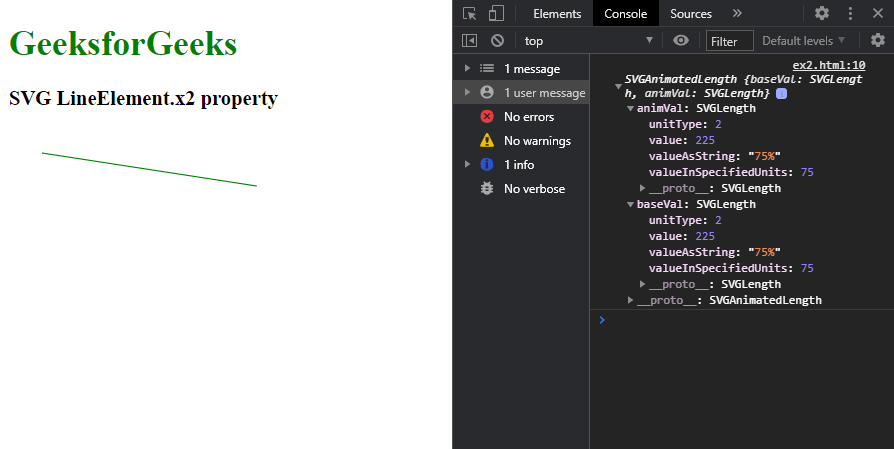894x449 pixels.
Task: Click baseVal's valueAsString "75%" line
Action: pyautogui.click(x=714, y=252)
